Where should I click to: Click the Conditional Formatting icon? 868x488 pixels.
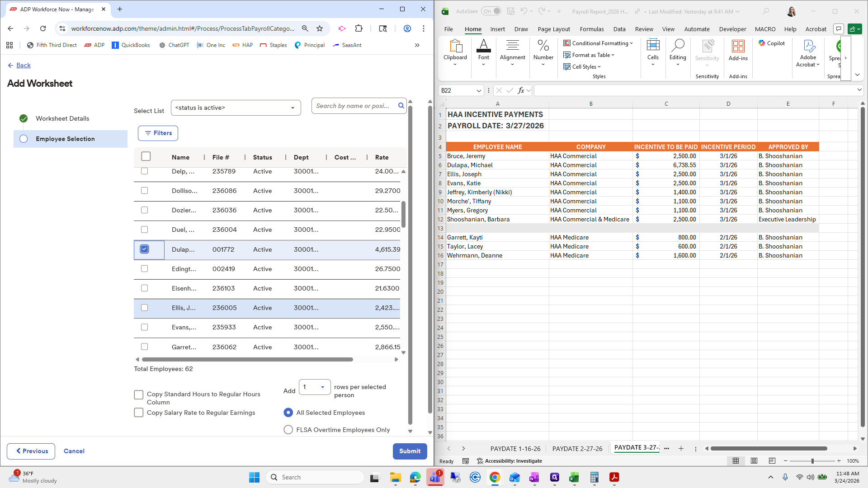pos(567,43)
